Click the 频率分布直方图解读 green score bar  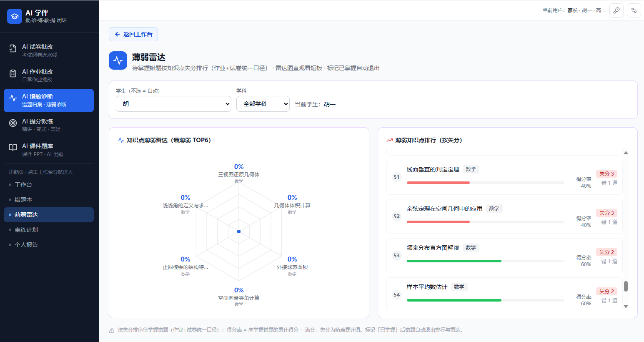pyautogui.click(x=454, y=261)
